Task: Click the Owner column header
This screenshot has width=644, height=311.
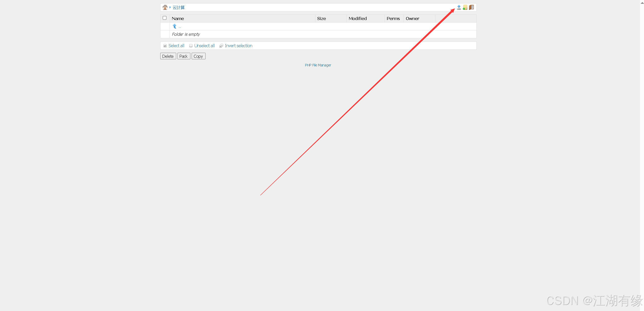Action: point(412,19)
